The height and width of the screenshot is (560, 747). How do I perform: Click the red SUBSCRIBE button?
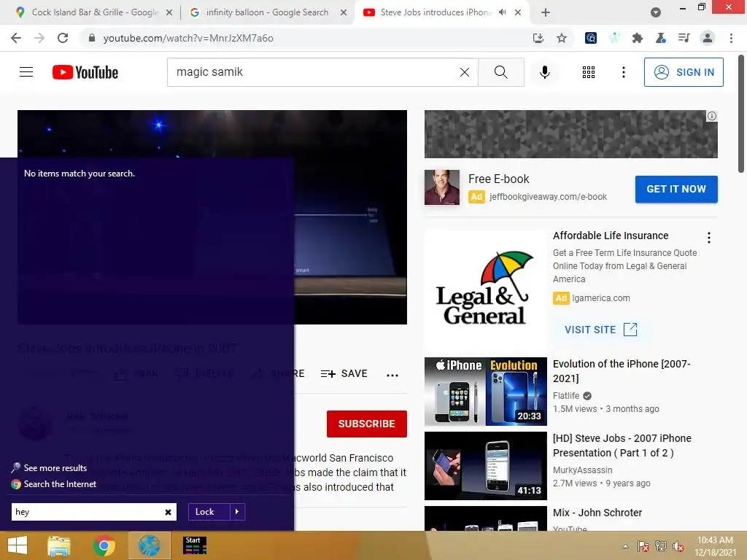(367, 424)
